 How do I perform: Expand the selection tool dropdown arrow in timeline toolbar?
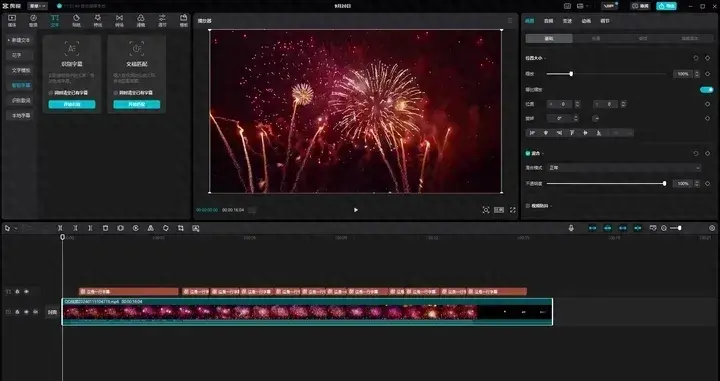(16, 228)
